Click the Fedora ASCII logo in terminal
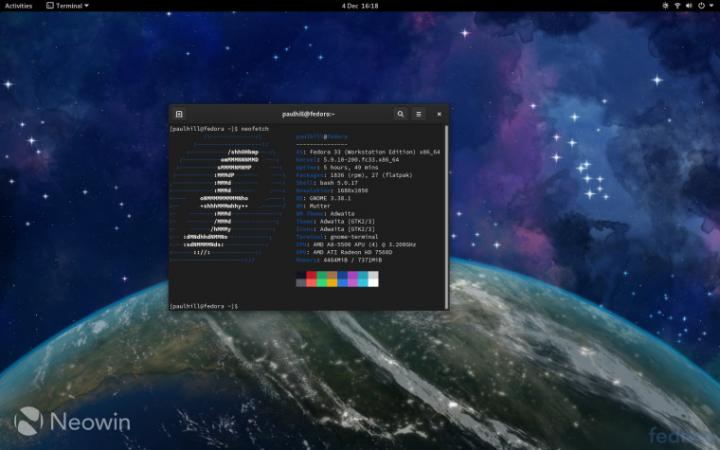This screenshot has height=450, width=720. point(225,200)
